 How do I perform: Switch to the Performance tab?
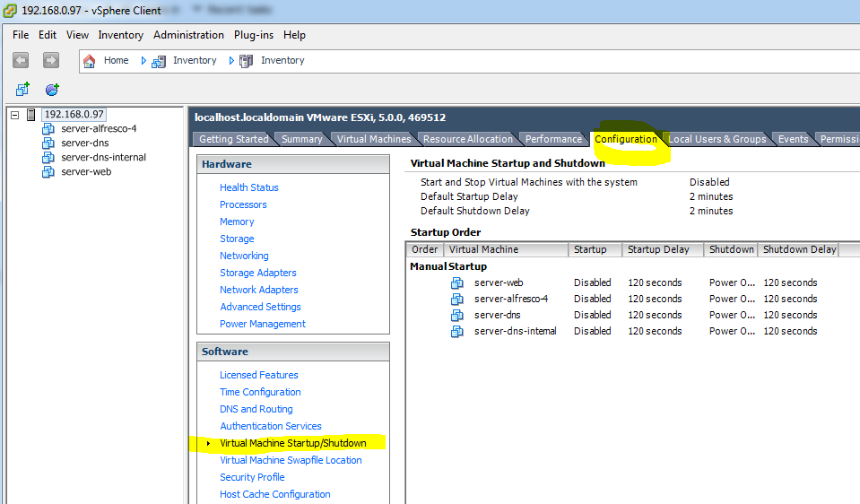click(553, 139)
